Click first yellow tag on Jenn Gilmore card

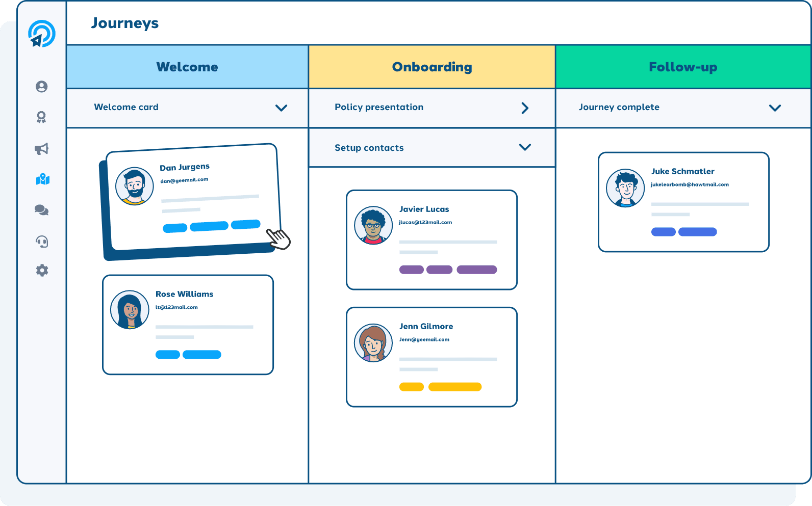411,387
